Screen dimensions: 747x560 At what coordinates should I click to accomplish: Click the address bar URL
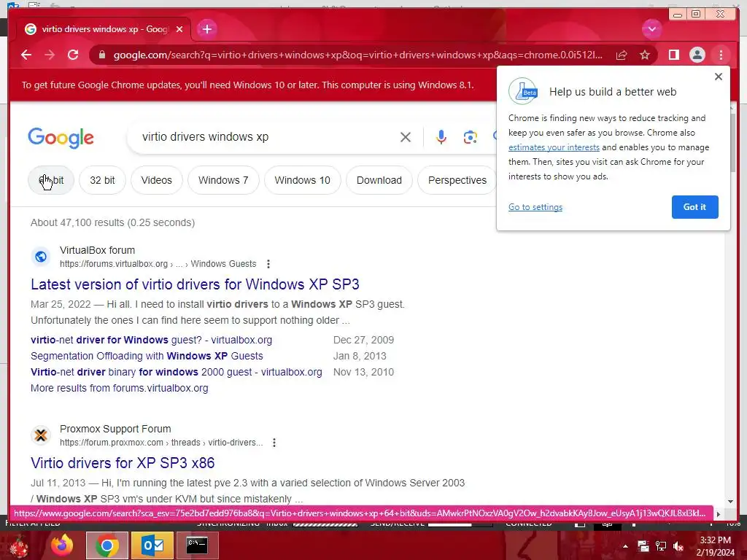357,55
